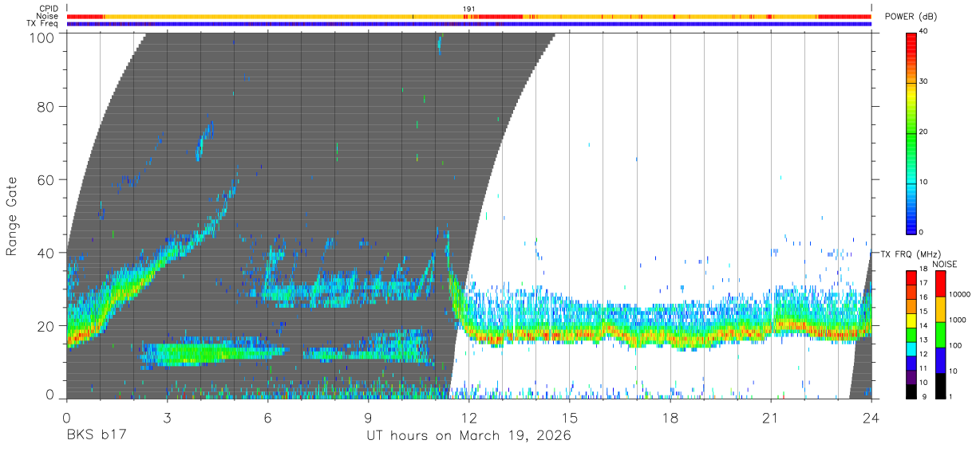Click the x-axis tick label 9

coord(368,417)
